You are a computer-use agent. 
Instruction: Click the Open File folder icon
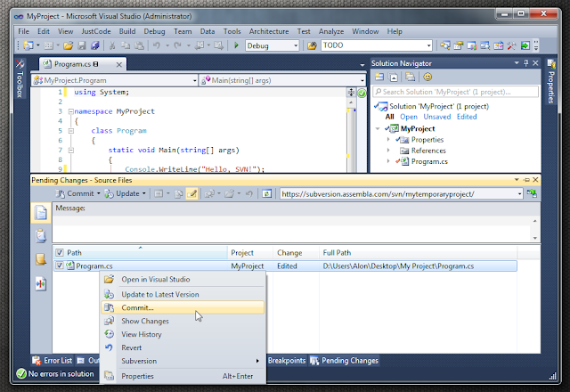click(x=68, y=45)
